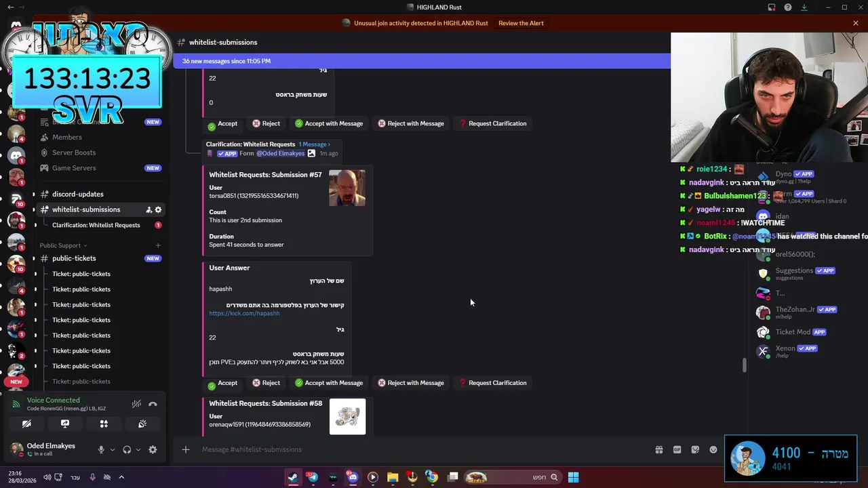The image size is (868, 488).
Task: Open Chrome from the Windows taskbar
Action: [x=432, y=477]
